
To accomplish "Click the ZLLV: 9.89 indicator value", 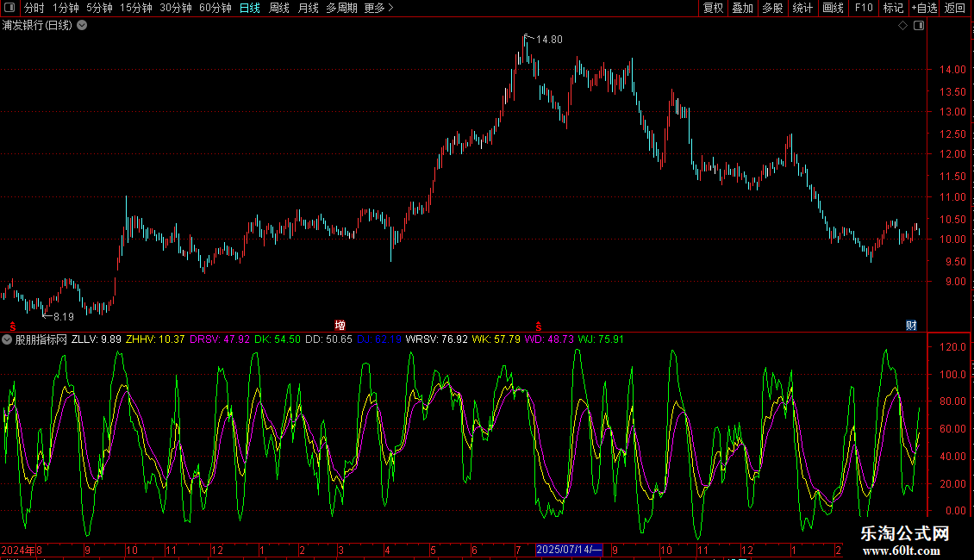I will point(97,339).
